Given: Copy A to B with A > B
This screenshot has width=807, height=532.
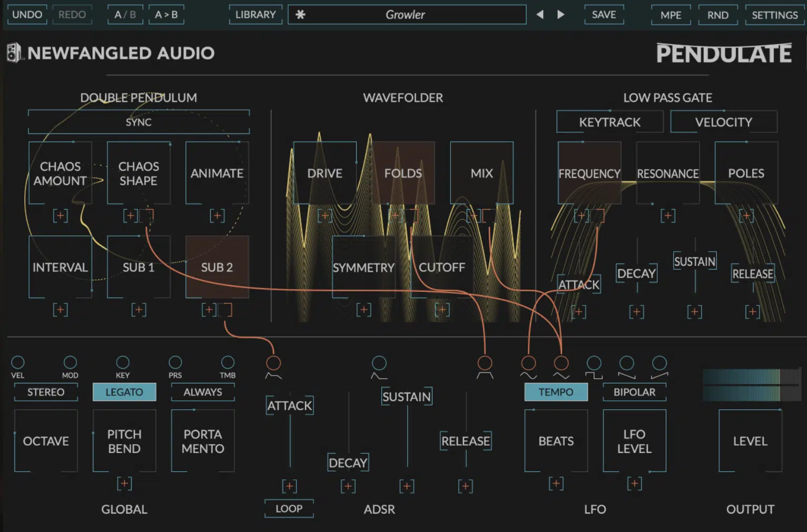Looking at the screenshot, I should click(166, 15).
